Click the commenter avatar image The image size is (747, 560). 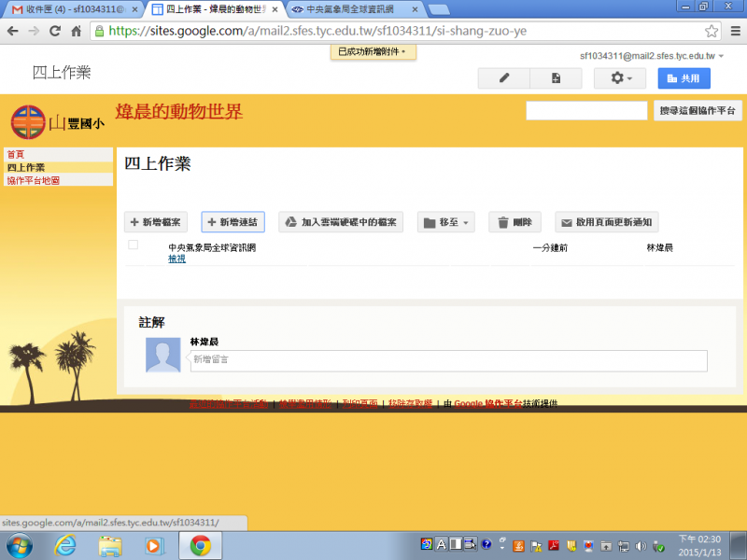(x=162, y=355)
